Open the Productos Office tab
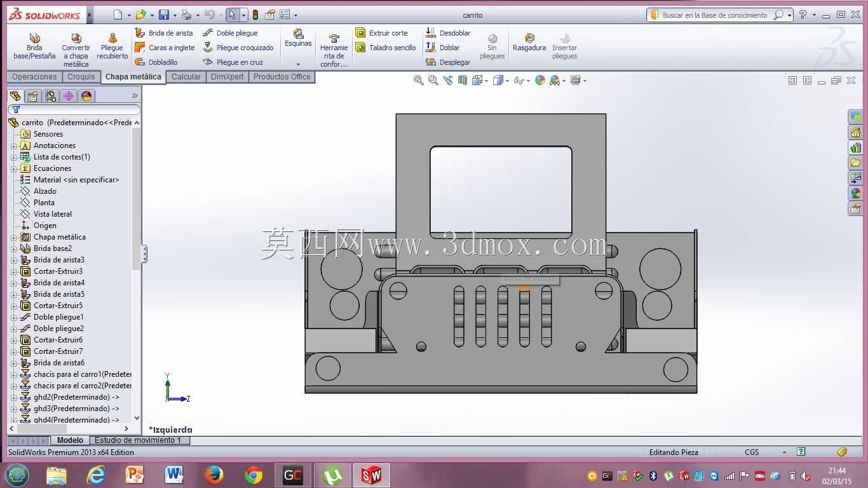Image resolution: width=868 pixels, height=488 pixels. [282, 77]
